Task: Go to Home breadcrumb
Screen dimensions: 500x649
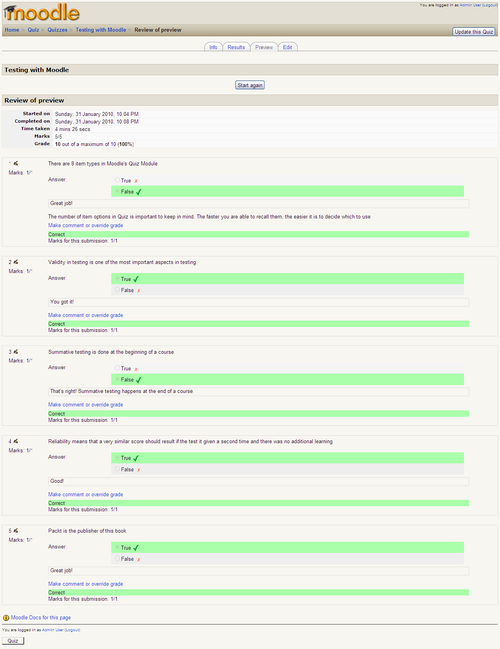Action: point(12,30)
